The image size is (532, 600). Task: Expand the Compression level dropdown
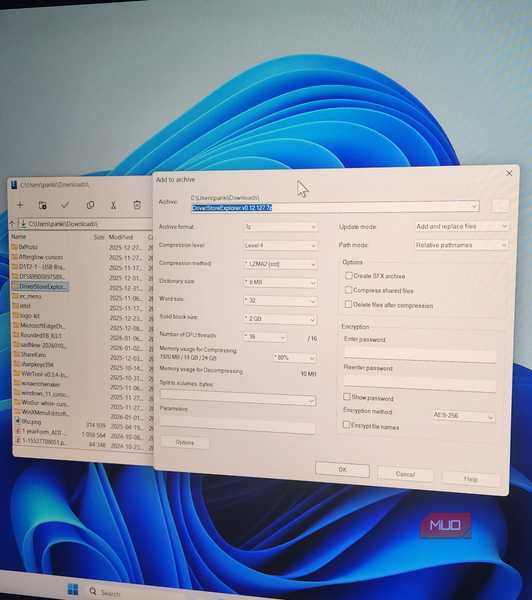coord(280,245)
